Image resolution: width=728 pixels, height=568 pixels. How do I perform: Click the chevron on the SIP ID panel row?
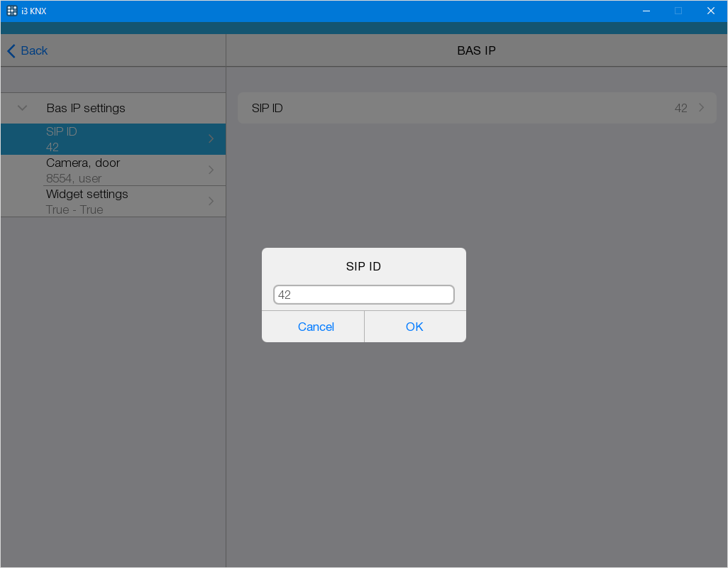[x=702, y=107]
